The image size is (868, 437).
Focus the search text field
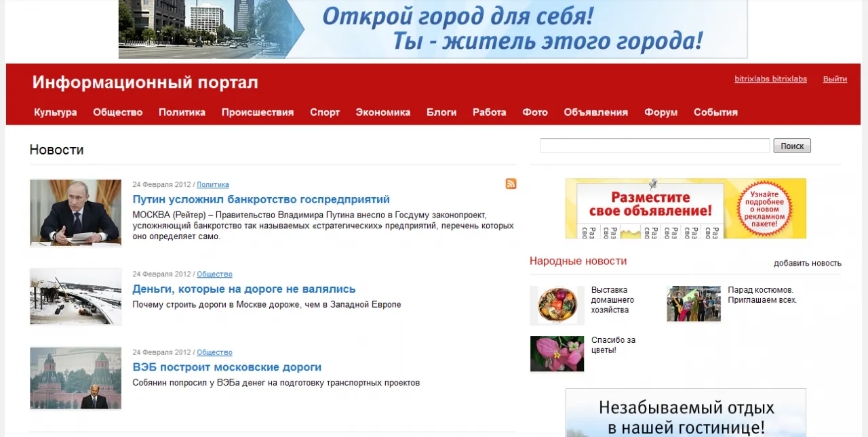654,146
